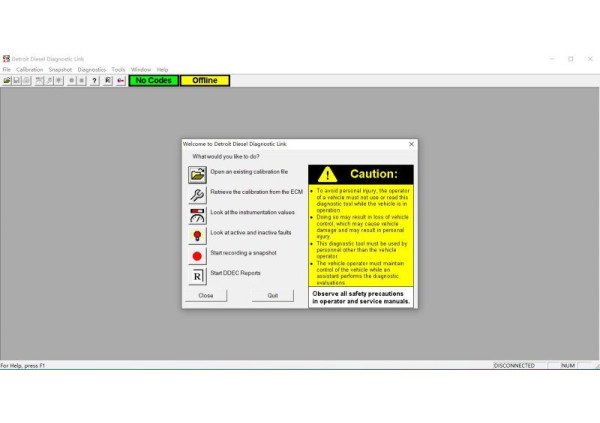Click the open file icon in the toolbar
This screenshot has width=600, height=423.
[x=7, y=80]
